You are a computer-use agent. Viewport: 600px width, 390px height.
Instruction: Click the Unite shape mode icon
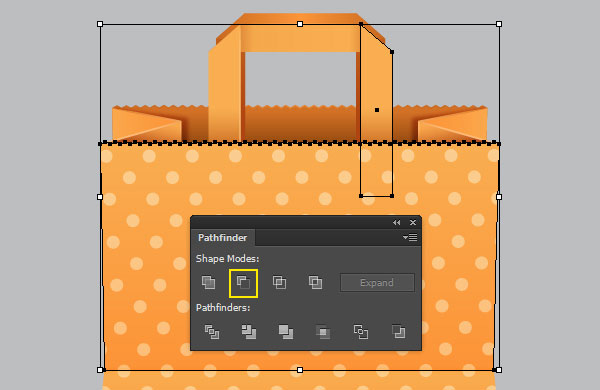[x=208, y=283]
